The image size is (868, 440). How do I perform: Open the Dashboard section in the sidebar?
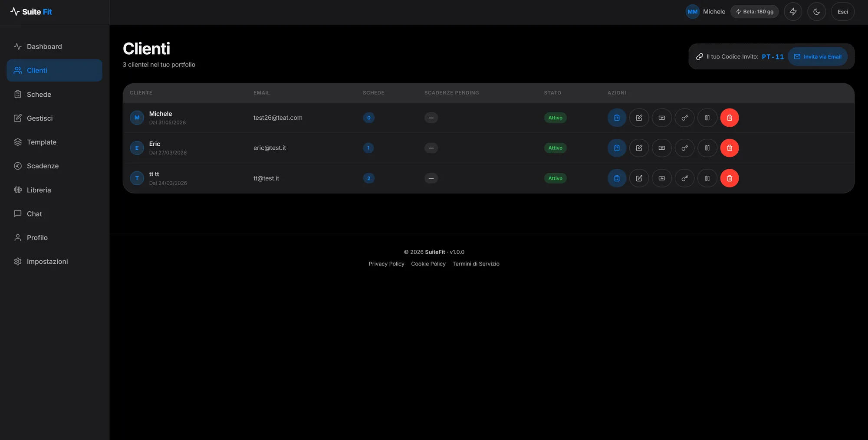tap(54, 46)
